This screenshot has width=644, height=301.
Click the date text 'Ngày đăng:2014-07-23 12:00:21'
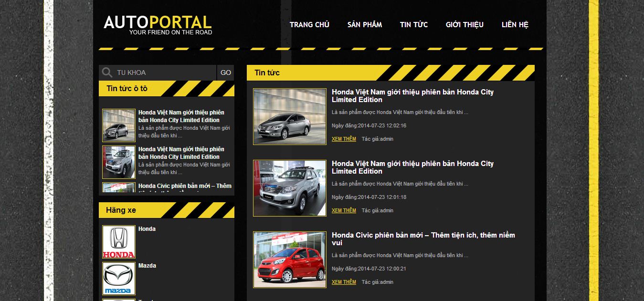click(x=369, y=269)
